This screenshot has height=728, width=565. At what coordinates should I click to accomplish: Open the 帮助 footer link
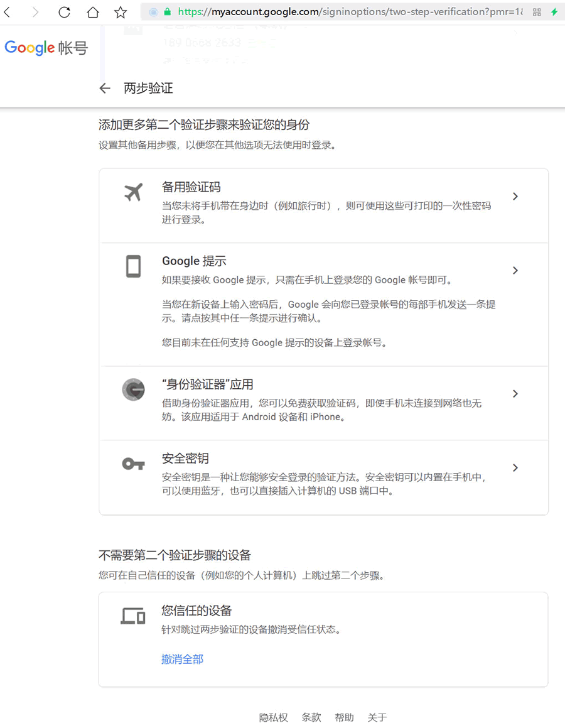[x=344, y=717]
